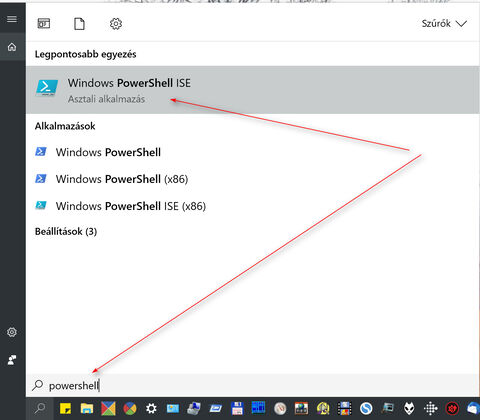Filter results by Apps icon
This screenshot has width=480, height=420.
pos(44,24)
